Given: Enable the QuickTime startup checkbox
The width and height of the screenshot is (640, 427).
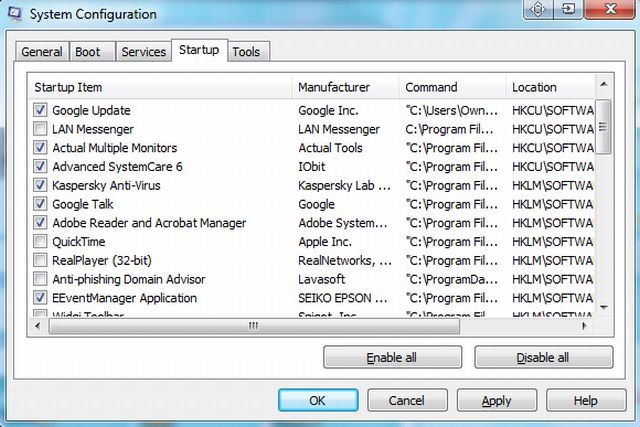Looking at the screenshot, I should pos(40,241).
